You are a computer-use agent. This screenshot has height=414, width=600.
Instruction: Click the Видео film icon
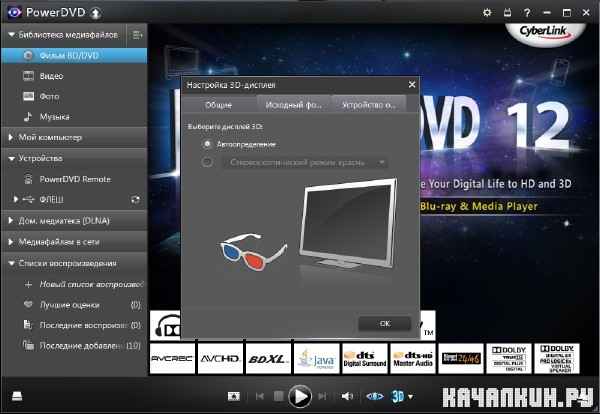click(29, 76)
